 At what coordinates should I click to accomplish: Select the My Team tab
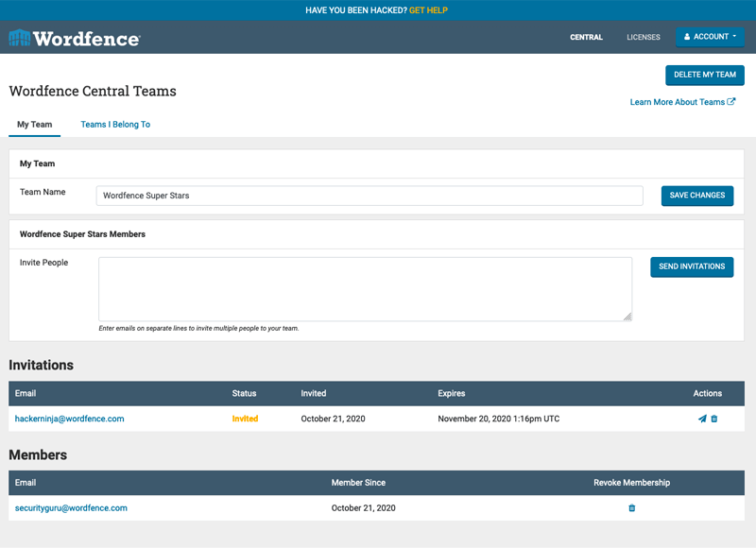point(34,124)
